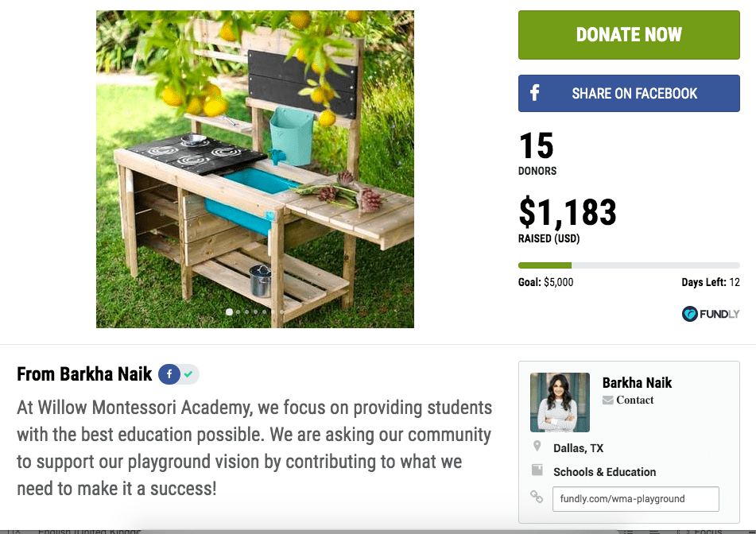The width and height of the screenshot is (756, 534).
Task: Click the Share on Facebook button
Action: (x=628, y=93)
